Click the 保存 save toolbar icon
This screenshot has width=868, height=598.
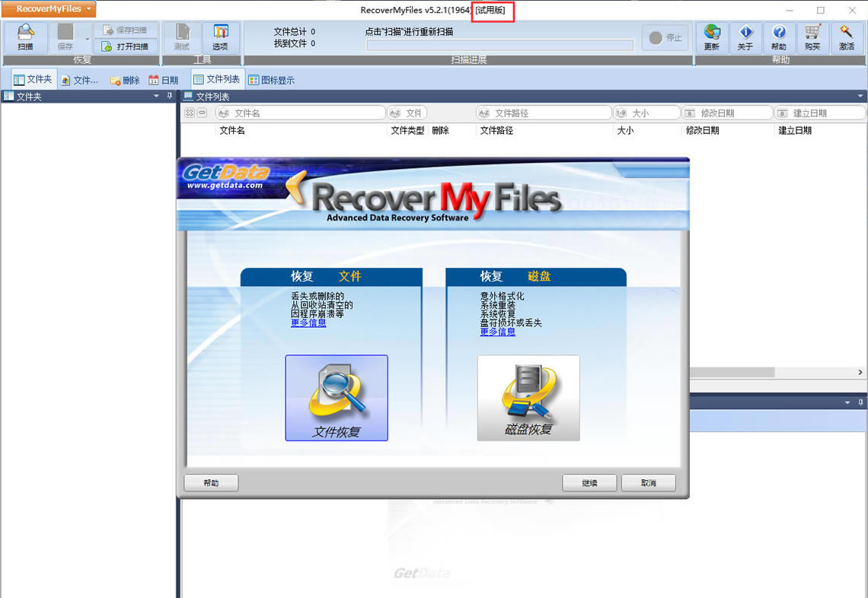point(65,37)
